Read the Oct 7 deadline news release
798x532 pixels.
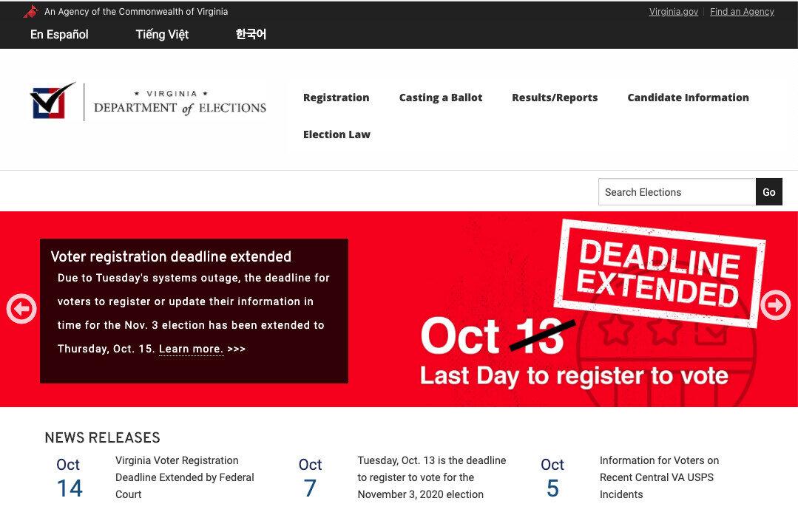pos(431,477)
